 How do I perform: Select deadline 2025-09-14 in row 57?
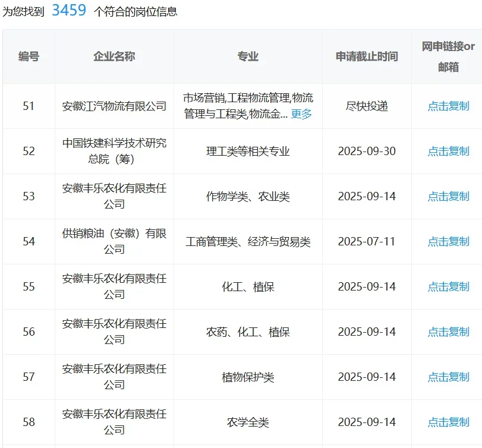point(367,377)
